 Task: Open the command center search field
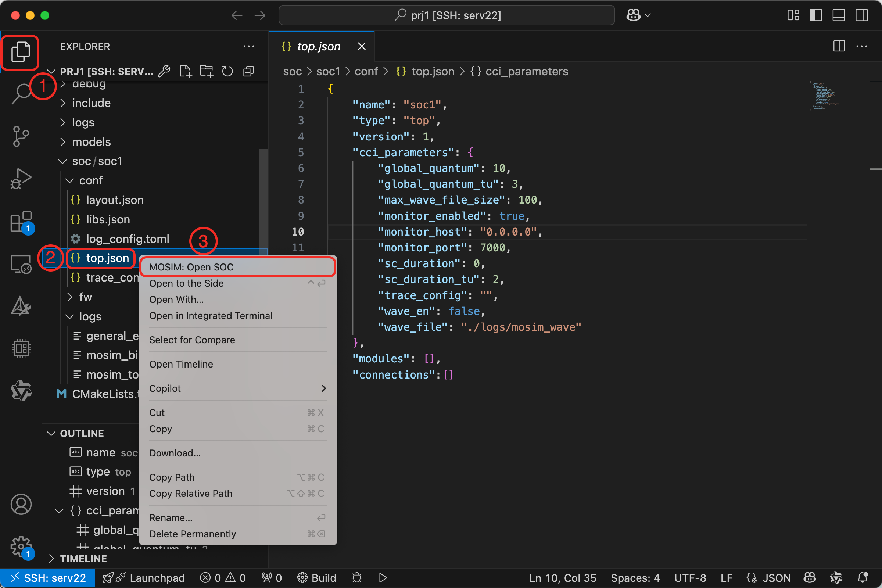point(446,15)
